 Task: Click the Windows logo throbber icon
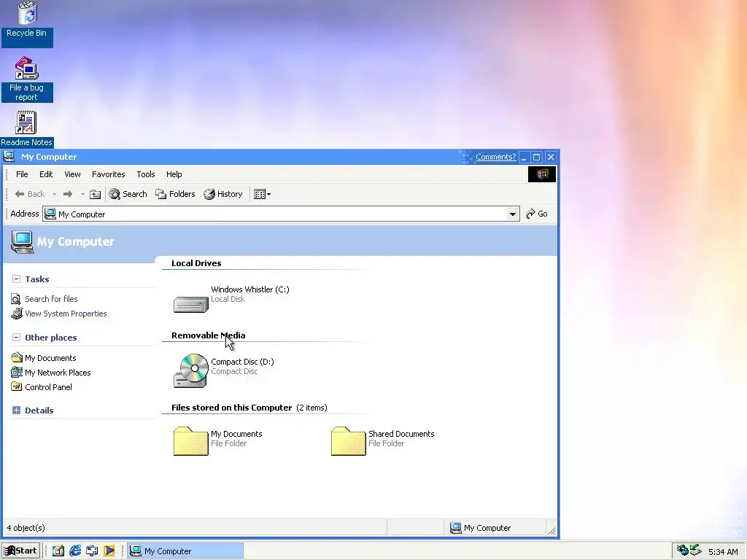click(x=542, y=174)
